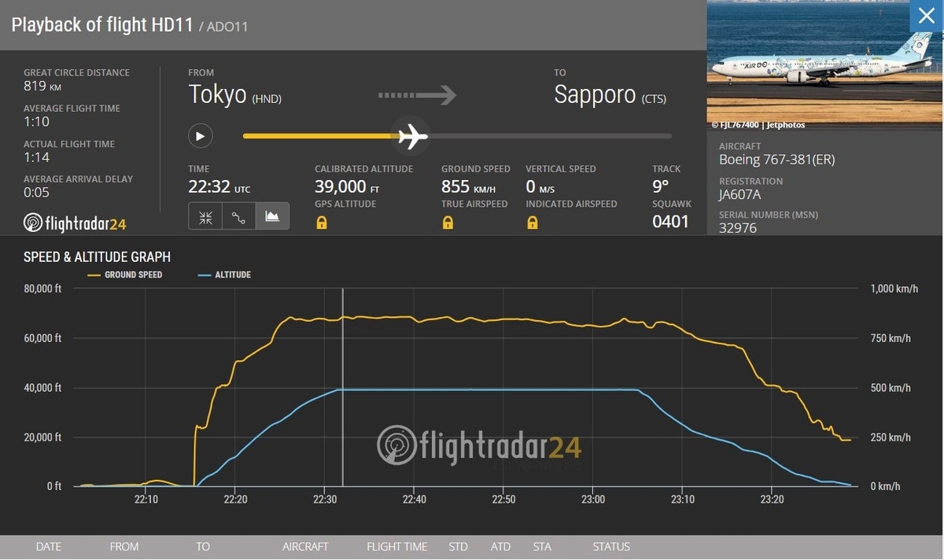This screenshot has width=944, height=560.
Task: Click the 80,000 ft axis label
Action: pyautogui.click(x=42, y=289)
